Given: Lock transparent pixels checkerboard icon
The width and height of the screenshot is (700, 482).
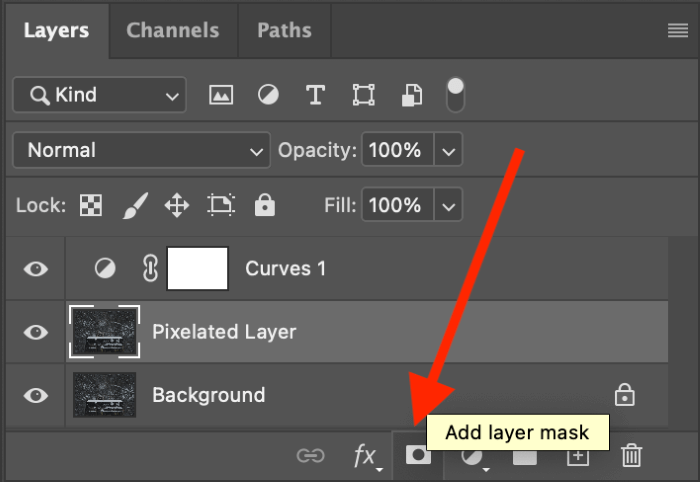Looking at the screenshot, I should [90, 206].
